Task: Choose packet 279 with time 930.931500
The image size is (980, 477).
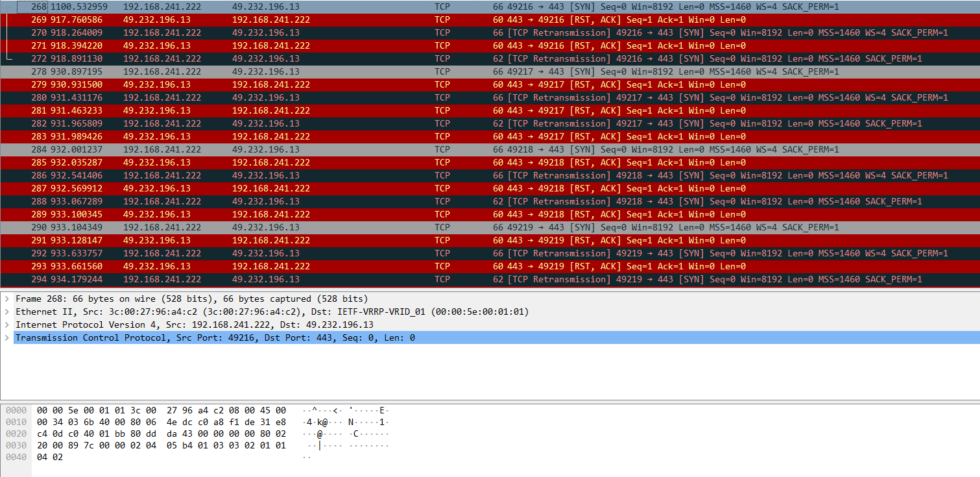Action: click(x=490, y=84)
